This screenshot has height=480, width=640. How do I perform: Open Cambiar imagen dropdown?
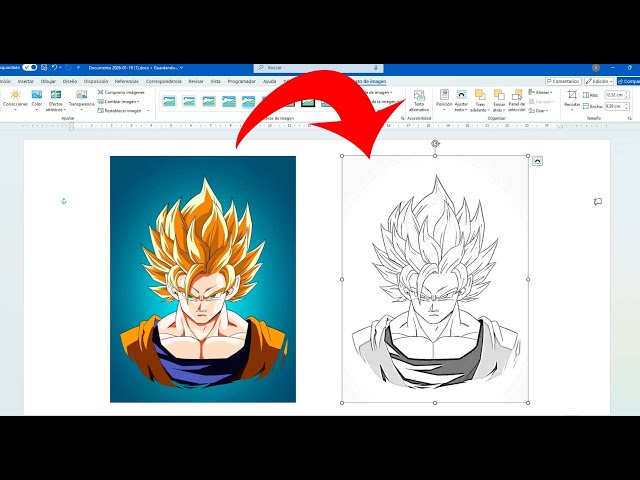pyautogui.click(x=119, y=102)
